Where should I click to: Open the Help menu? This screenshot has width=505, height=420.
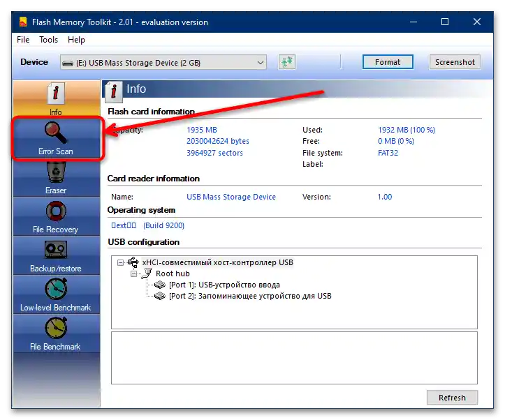coord(76,40)
